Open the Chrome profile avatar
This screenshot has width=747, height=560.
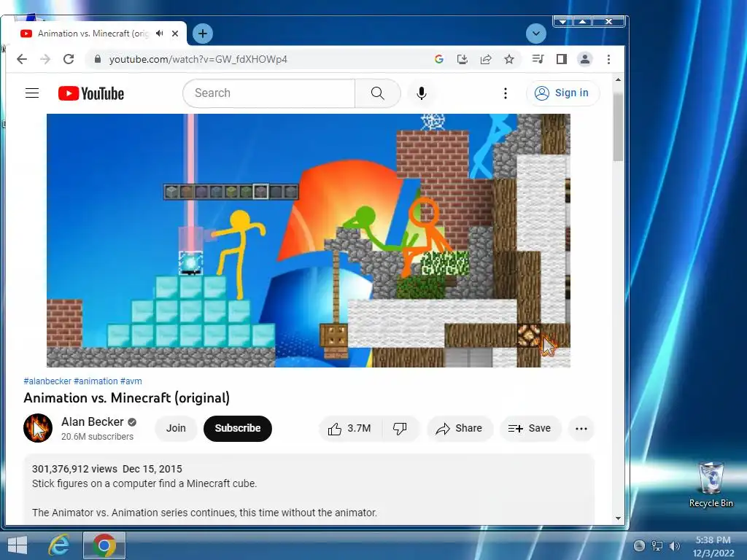584,59
